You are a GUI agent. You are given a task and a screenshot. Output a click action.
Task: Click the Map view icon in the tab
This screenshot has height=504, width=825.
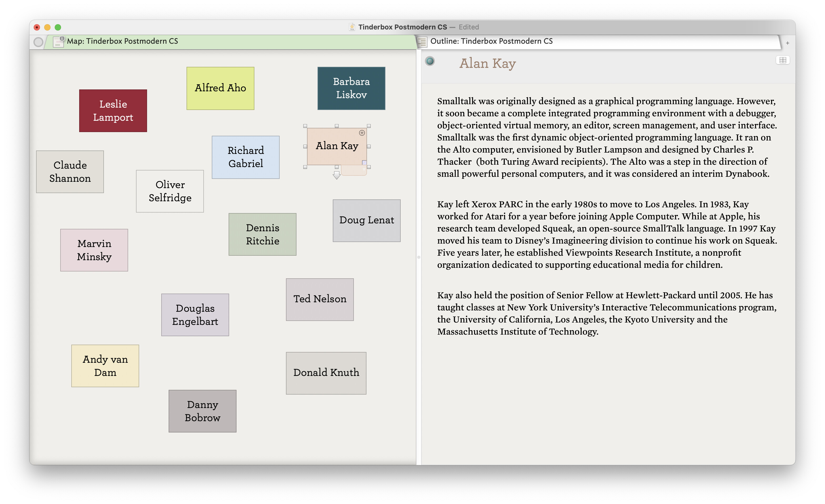tap(58, 42)
